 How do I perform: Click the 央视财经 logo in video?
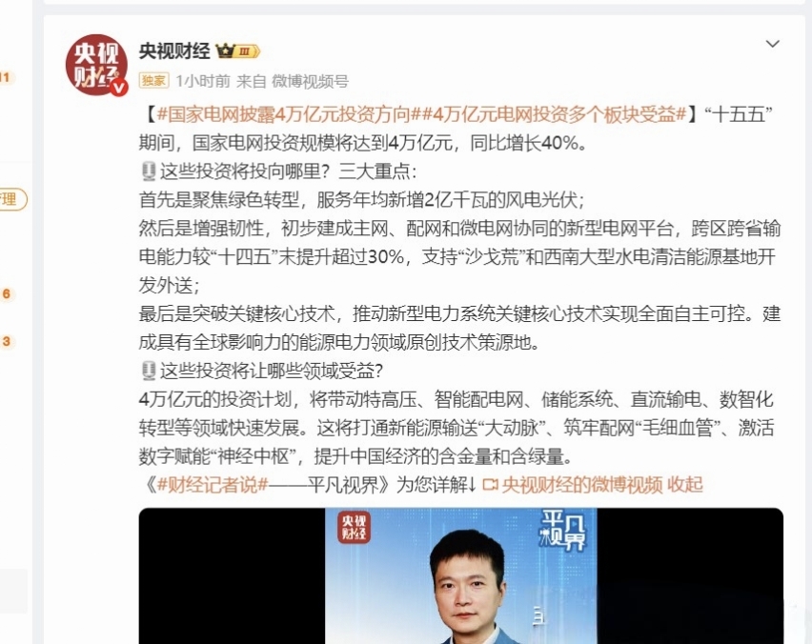(x=355, y=527)
